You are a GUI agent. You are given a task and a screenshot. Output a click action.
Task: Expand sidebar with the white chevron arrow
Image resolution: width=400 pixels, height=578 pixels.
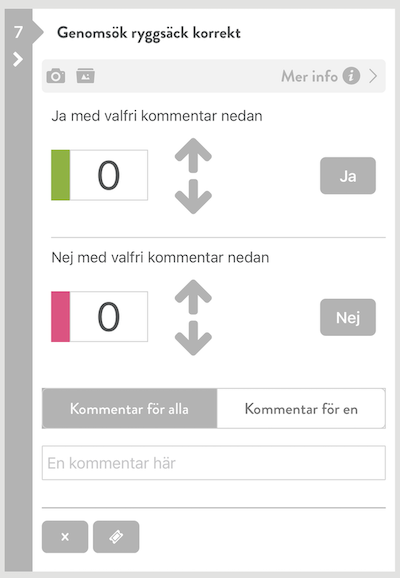tap(17, 59)
